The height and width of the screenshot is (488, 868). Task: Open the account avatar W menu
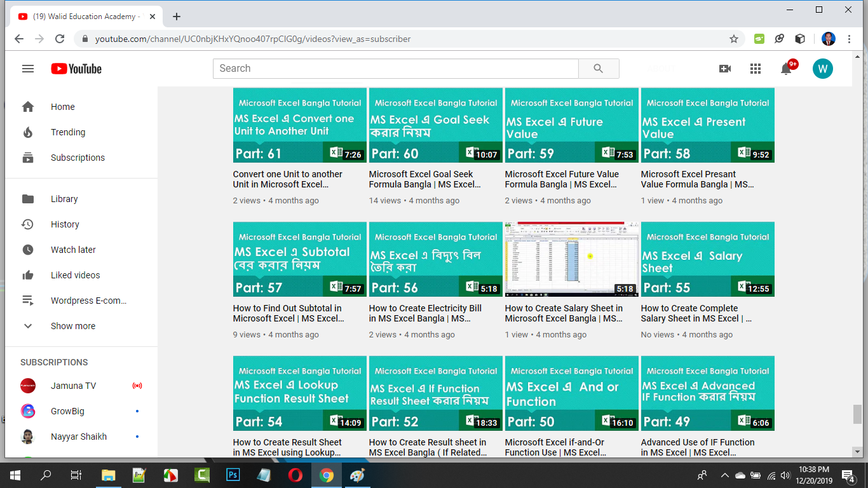[x=822, y=69]
